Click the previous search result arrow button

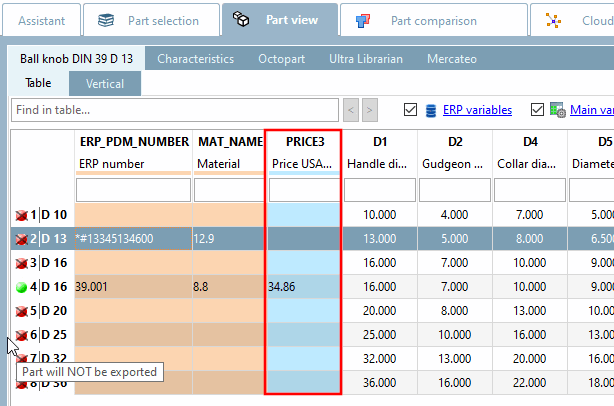(x=351, y=110)
